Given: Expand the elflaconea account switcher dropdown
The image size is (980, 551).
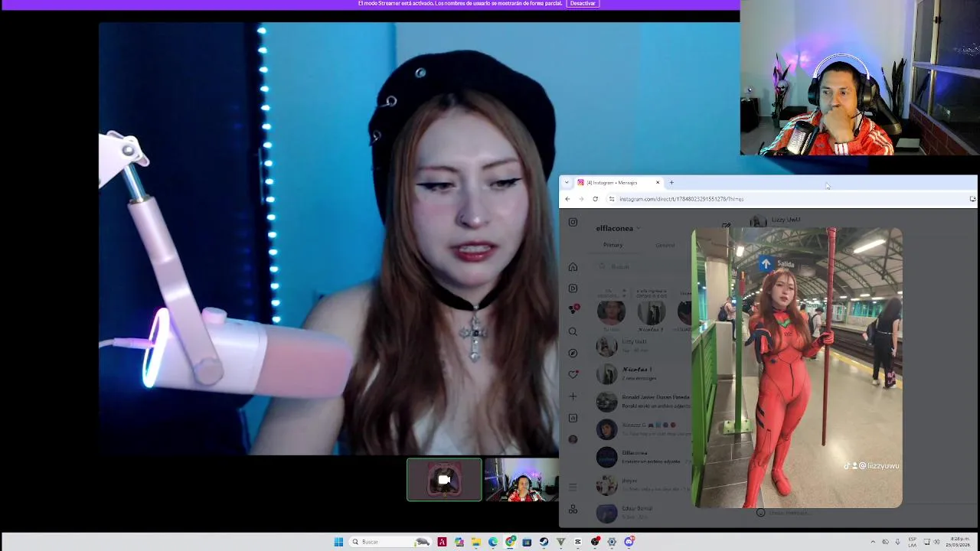Looking at the screenshot, I should (618, 228).
